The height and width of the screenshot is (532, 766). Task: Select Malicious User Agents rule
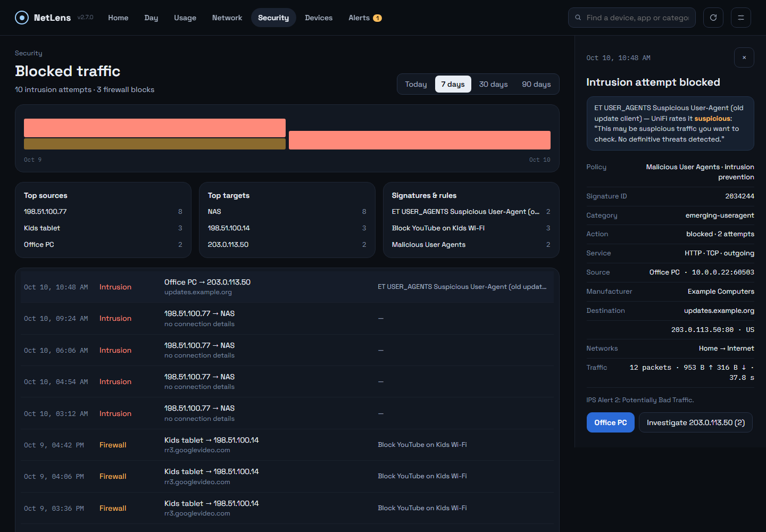pos(471,245)
